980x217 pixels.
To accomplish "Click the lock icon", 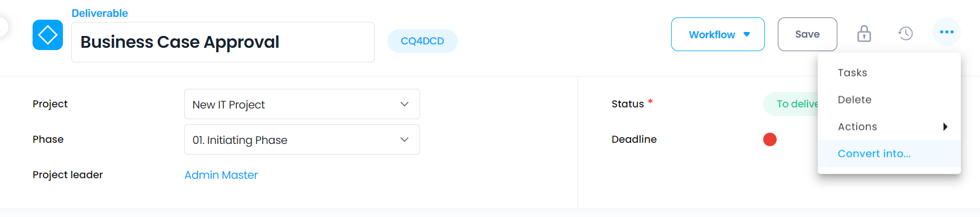I will 864,34.
